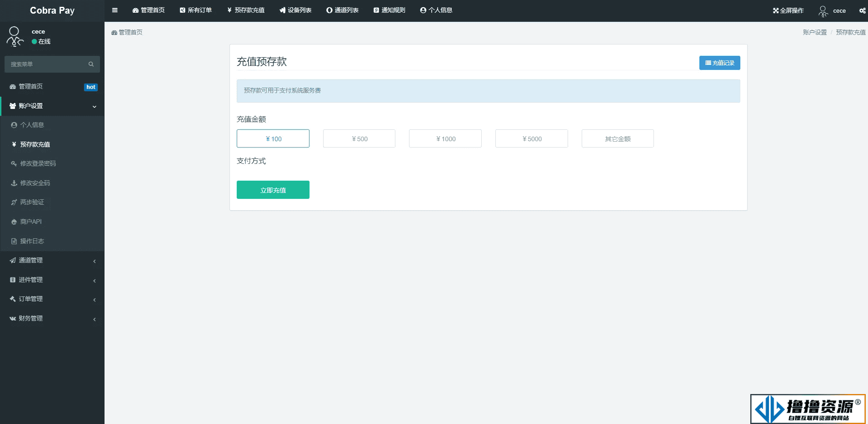Click the icon beside 进件管理
Image resolution: width=868 pixels, height=424 pixels.
[13, 280]
